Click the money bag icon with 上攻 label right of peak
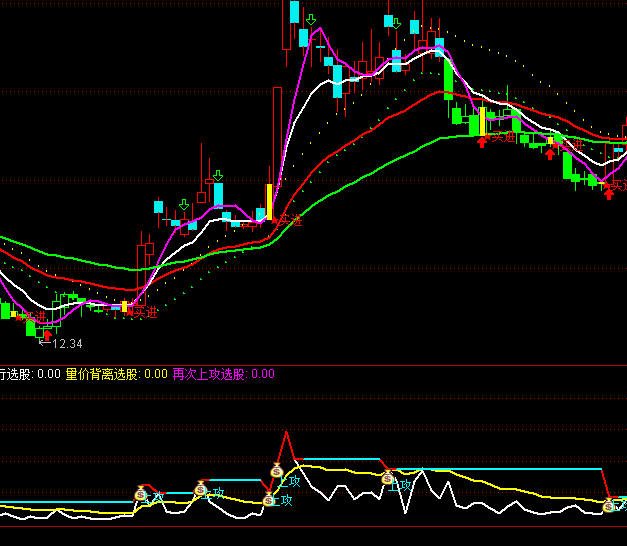The width and height of the screenshot is (627, 546). pos(387,479)
